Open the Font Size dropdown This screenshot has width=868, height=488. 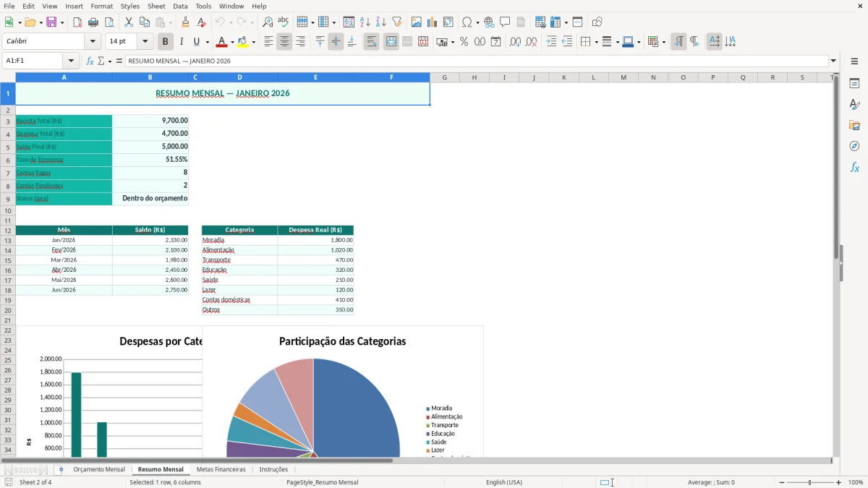145,42
